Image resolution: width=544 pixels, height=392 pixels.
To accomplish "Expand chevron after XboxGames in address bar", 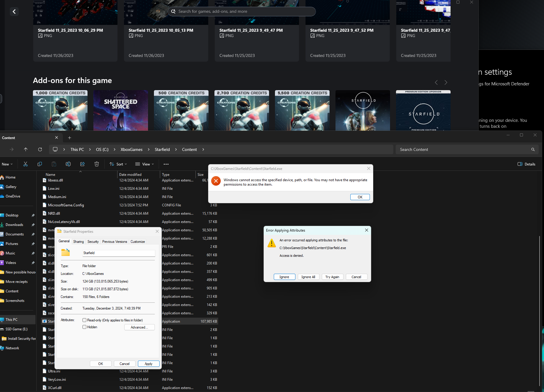I will click(149, 149).
